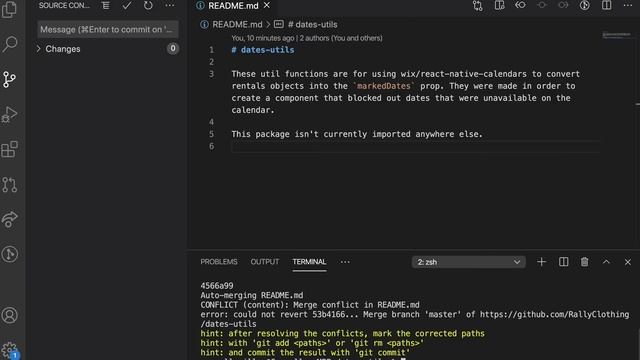Viewport: 640px width, 360px height.
Task: Open the Manage settings gear
Action: click(x=9, y=350)
